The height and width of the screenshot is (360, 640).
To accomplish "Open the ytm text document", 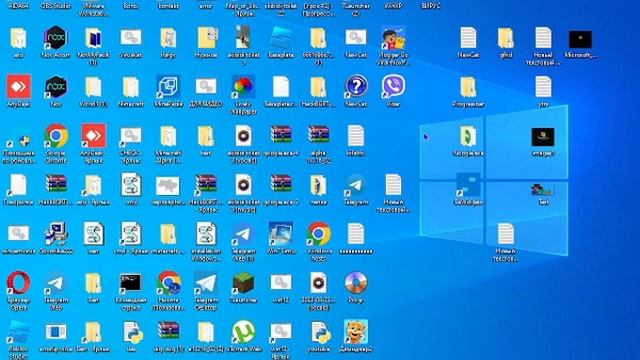I will pyautogui.click(x=543, y=86).
